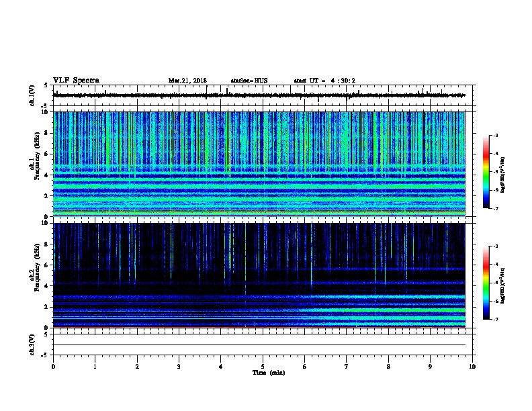Click the ch.1 Frequency (kHz) axis label

(34, 156)
